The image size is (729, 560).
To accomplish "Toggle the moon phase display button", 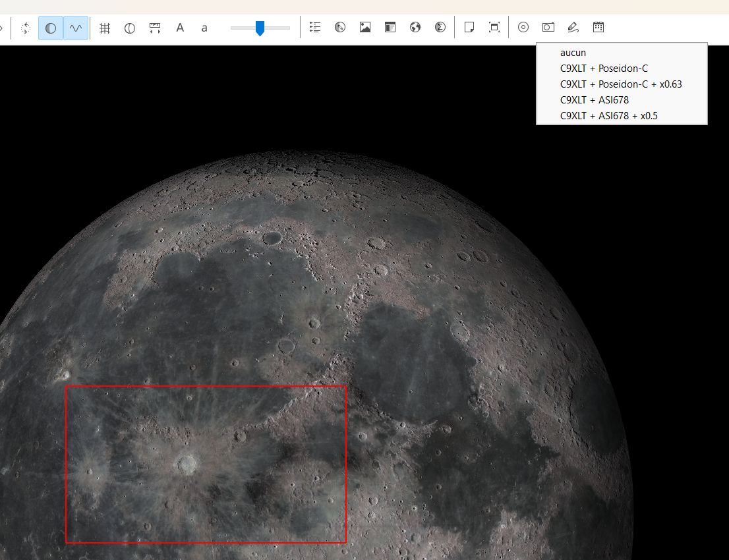I will (51, 28).
